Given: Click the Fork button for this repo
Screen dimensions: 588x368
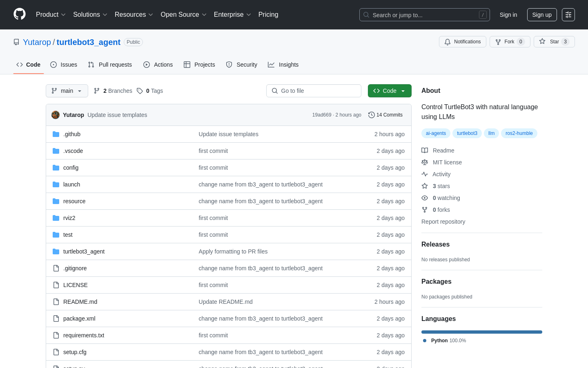Looking at the screenshot, I should click(510, 42).
